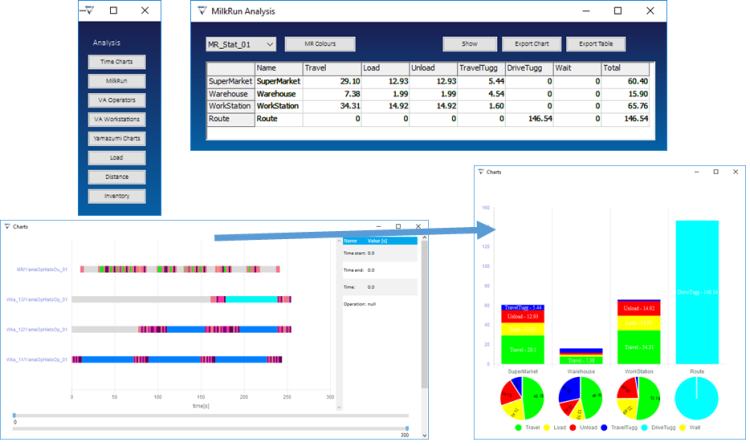Click the red Unload legend swatch
The width and height of the screenshot is (750, 446).
pyautogui.click(x=573, y=428)
